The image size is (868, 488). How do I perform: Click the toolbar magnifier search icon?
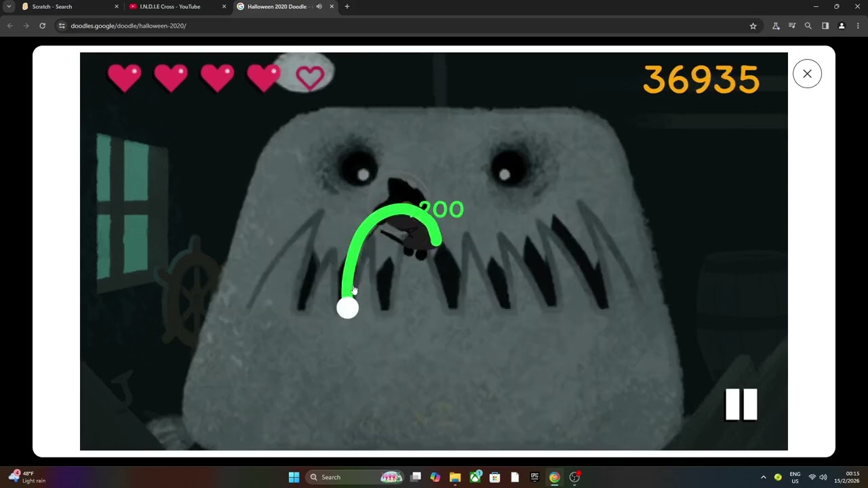[x=808, y=26]
